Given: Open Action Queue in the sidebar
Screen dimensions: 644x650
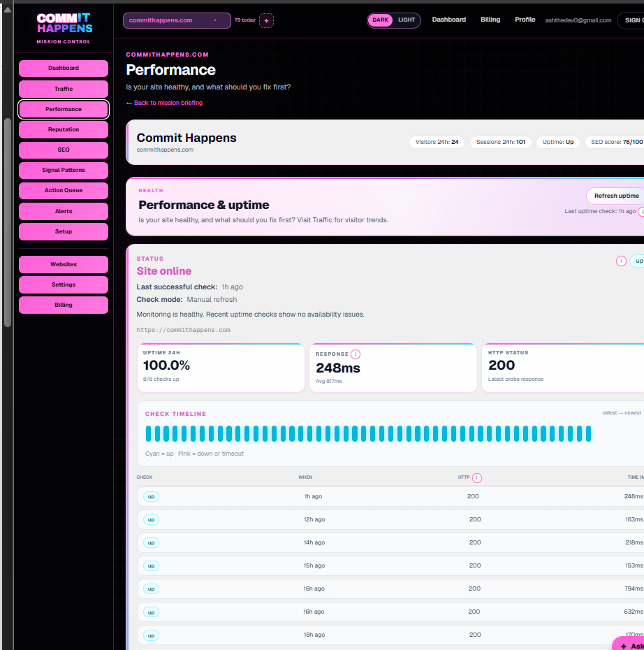Looking at the screenshot, I should (64, 190).
